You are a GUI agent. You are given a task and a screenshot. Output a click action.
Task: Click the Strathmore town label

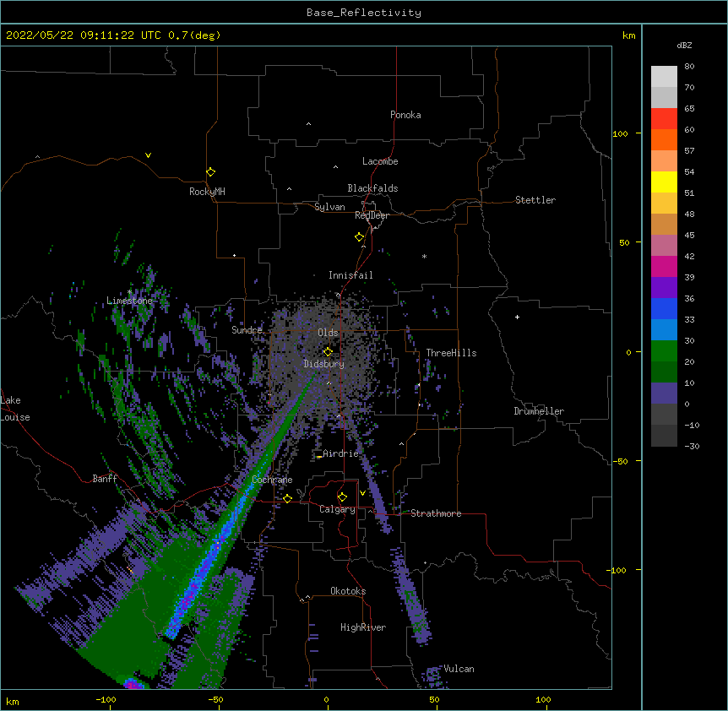click(436, 513)
